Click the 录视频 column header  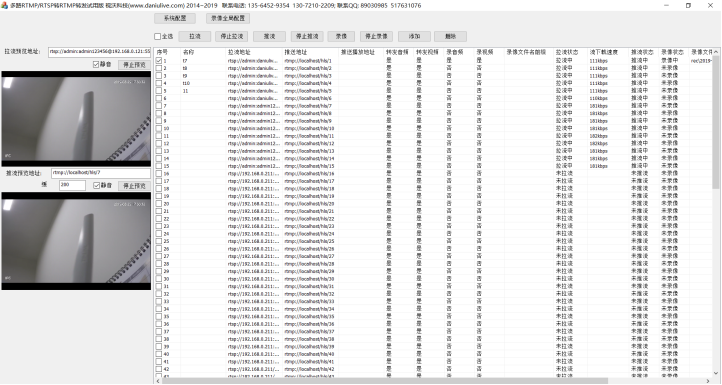(489, 52)
